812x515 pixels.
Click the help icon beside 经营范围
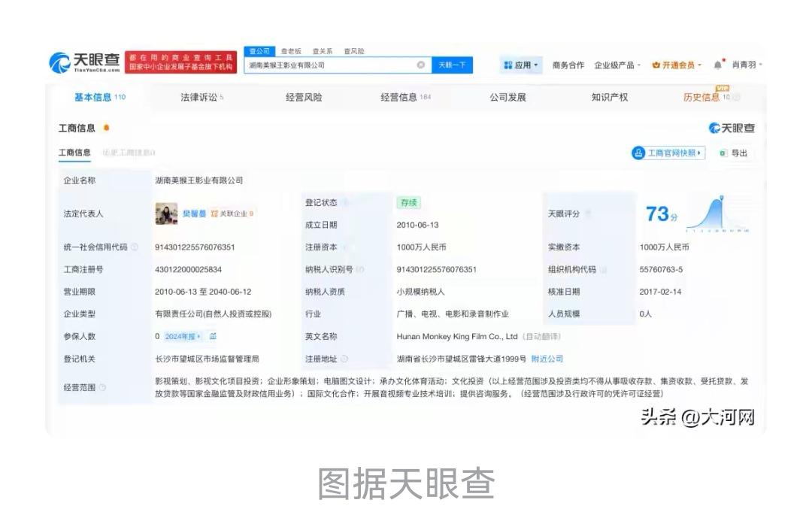point(102,387)
